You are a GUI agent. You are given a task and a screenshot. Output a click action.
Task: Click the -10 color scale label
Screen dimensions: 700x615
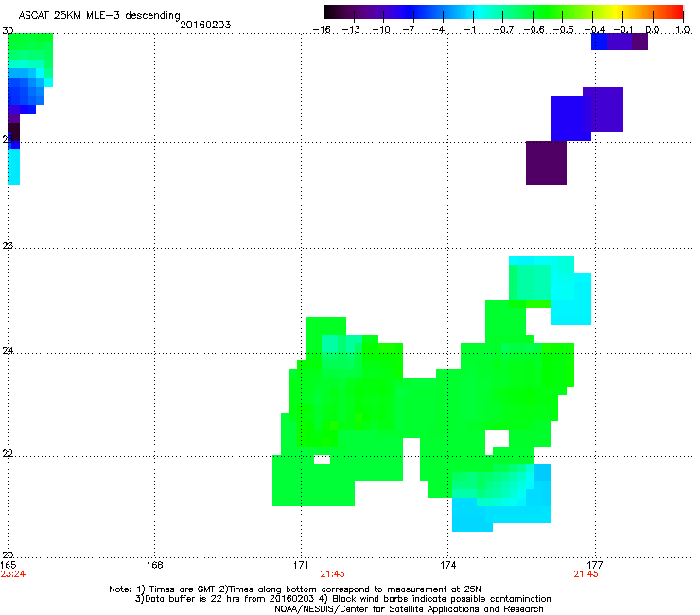381,30
